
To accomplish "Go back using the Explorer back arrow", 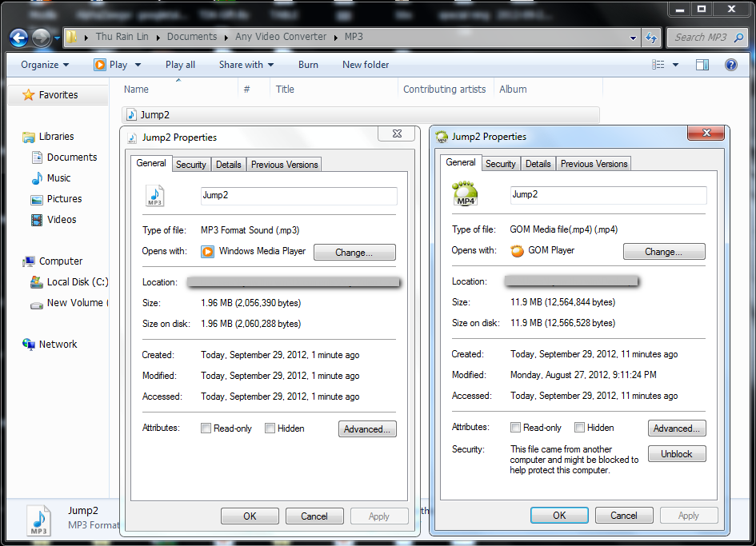I will click(19, 38).
